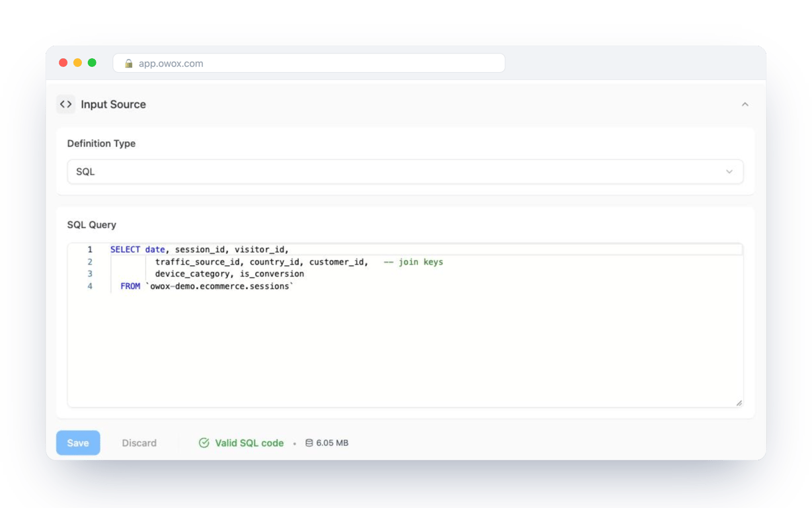
Task: Open the Definition Type SQL dropdown
Action: click(x=405, y=172)
